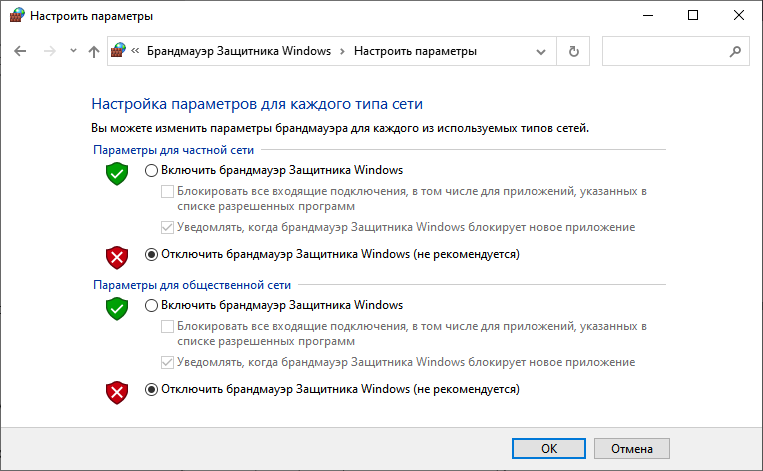Click 'Настроить параметры' breadcrumb item
Image resolution: width=763 pixels, height=471 pixels.
(415, 51)
